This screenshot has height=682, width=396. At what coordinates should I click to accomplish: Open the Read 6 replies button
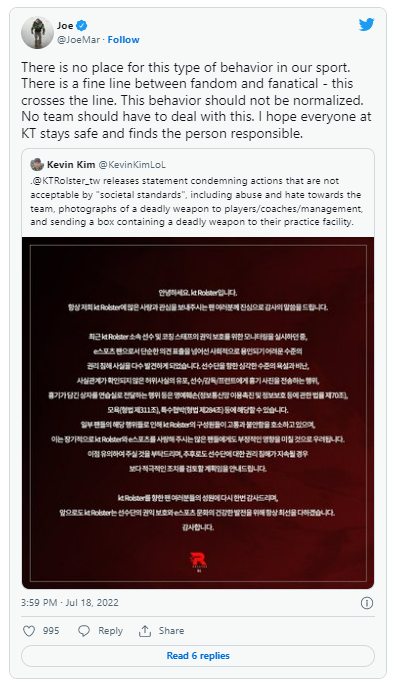click(x=198, y=656)
